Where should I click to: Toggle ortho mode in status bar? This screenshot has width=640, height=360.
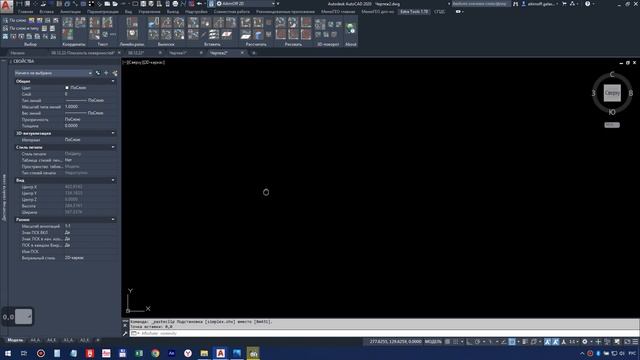469,342
